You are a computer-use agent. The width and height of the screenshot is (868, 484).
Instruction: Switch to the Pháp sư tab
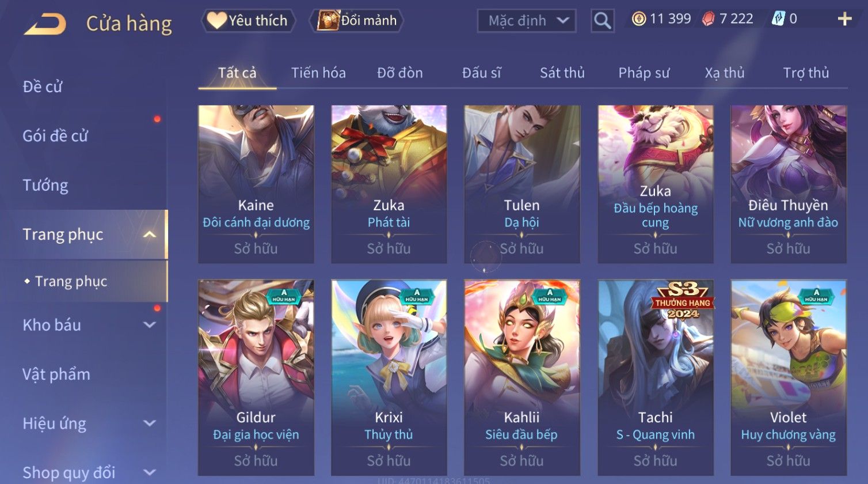point(644,73)
